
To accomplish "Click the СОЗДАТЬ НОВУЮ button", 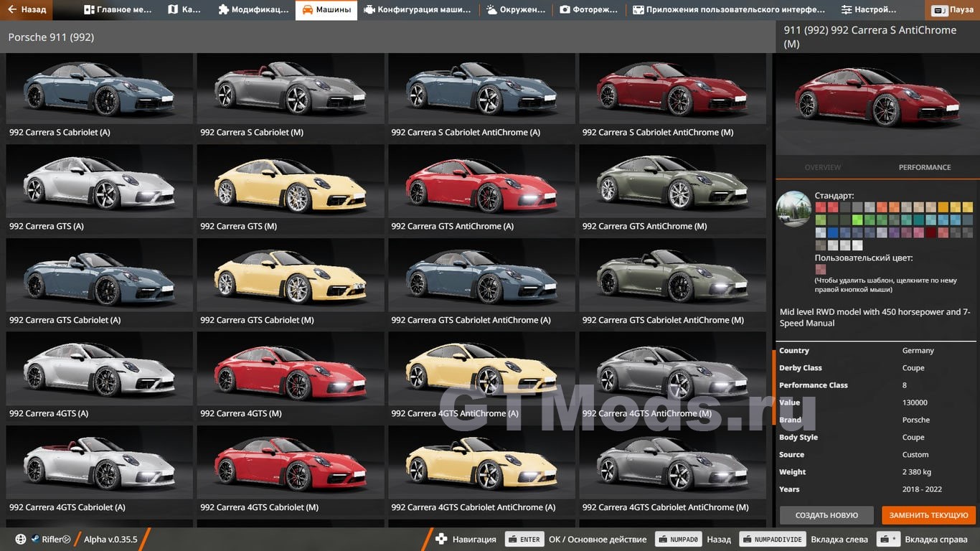I will [x=826, y=515].
